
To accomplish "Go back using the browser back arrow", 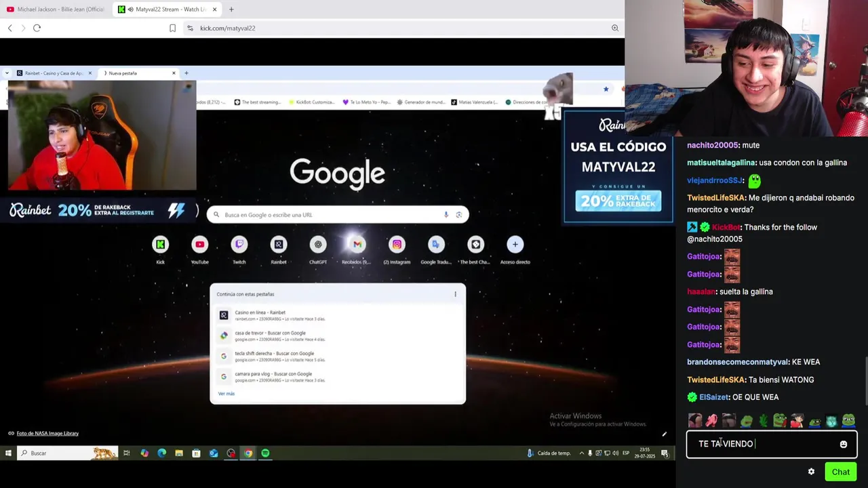I will (9, 28).
